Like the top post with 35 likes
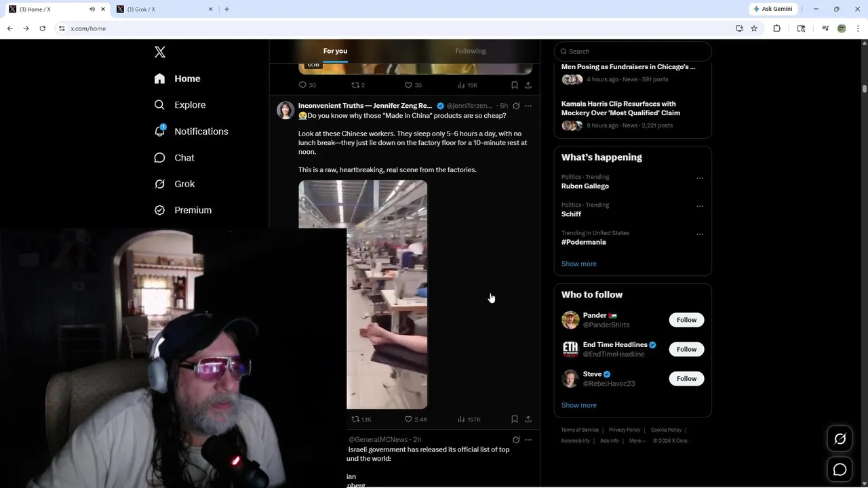Image resolution: width=868 pixels, height=488 pixels. (x=413, y=85)
